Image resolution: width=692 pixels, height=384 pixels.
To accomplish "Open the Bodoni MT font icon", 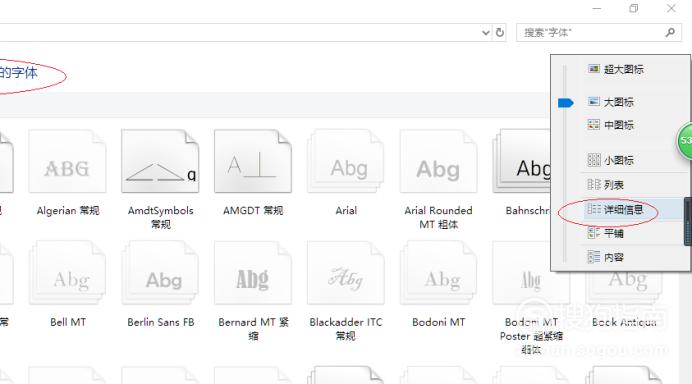I will [x=439, y=273].
